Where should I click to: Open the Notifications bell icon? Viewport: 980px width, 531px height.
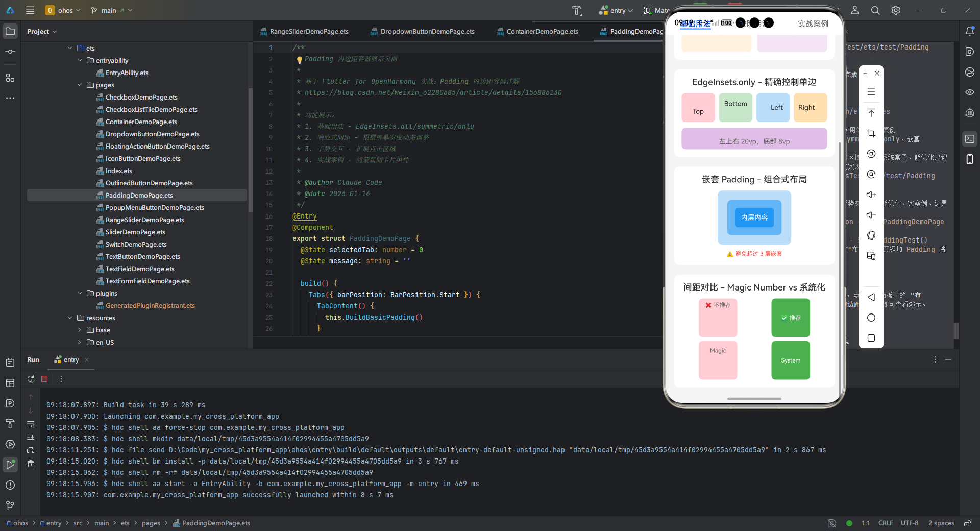970,31
